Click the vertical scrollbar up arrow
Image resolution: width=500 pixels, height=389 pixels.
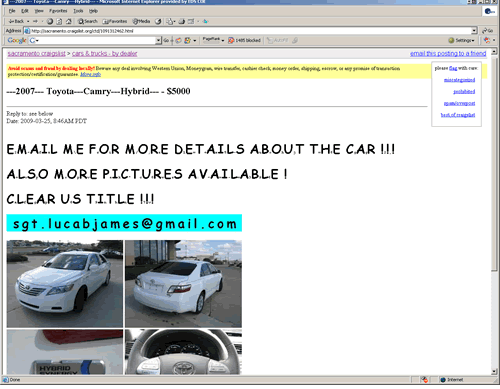point(494,51)
